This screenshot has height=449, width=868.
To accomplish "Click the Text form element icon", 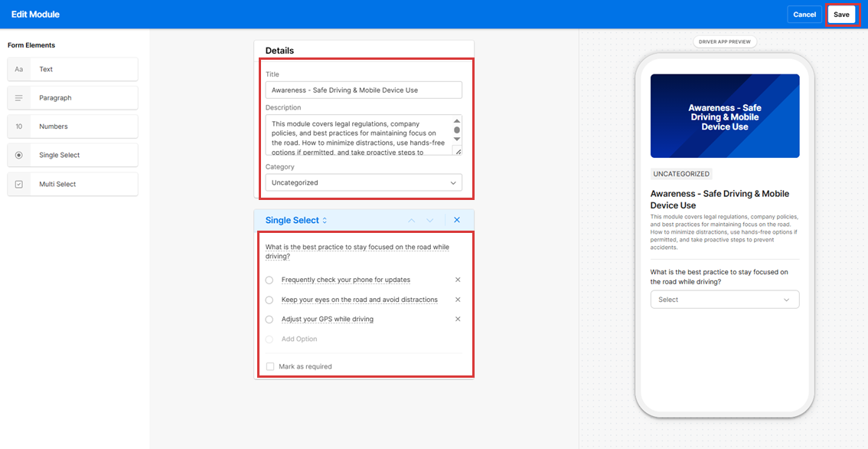I will coord(19,69).
